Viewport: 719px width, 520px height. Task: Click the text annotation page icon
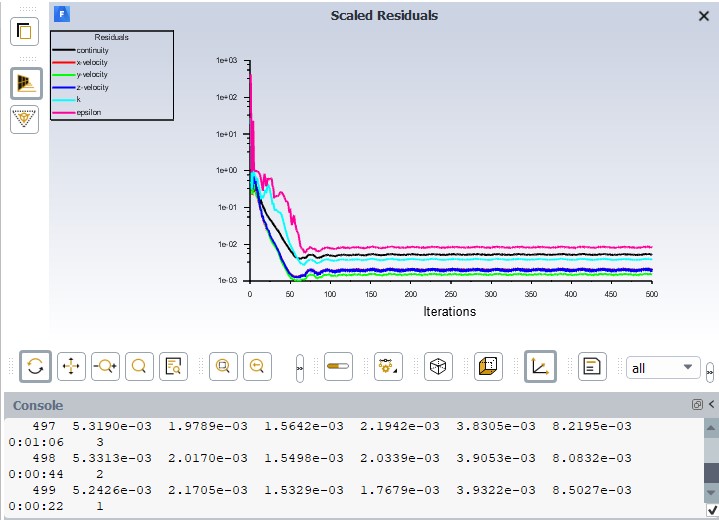tap(592, 366)
